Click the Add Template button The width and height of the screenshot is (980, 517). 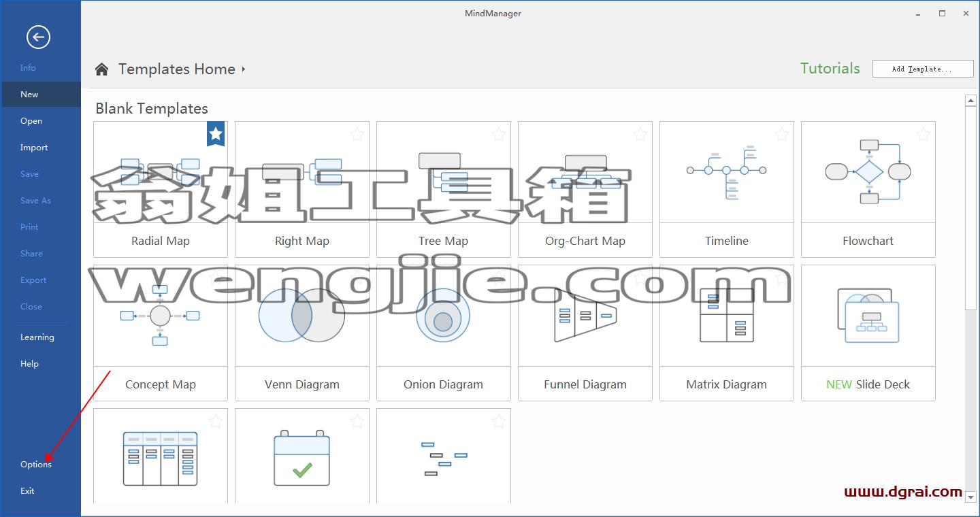coord(923,68)
